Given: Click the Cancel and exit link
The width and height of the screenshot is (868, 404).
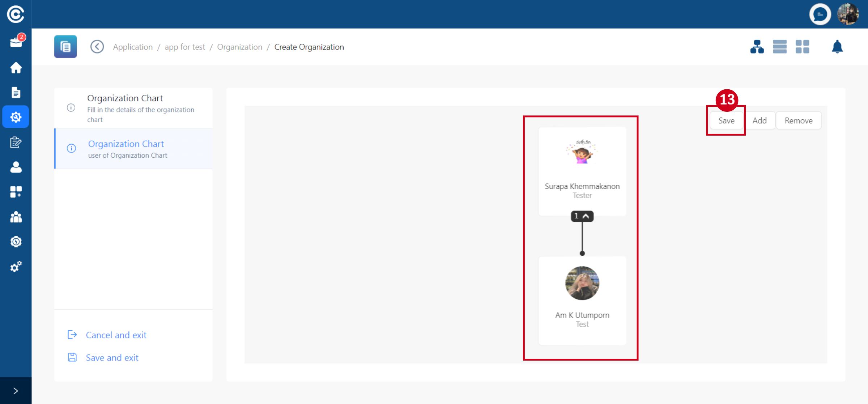Looking at the screenshot, I should (x=116, y=335).
